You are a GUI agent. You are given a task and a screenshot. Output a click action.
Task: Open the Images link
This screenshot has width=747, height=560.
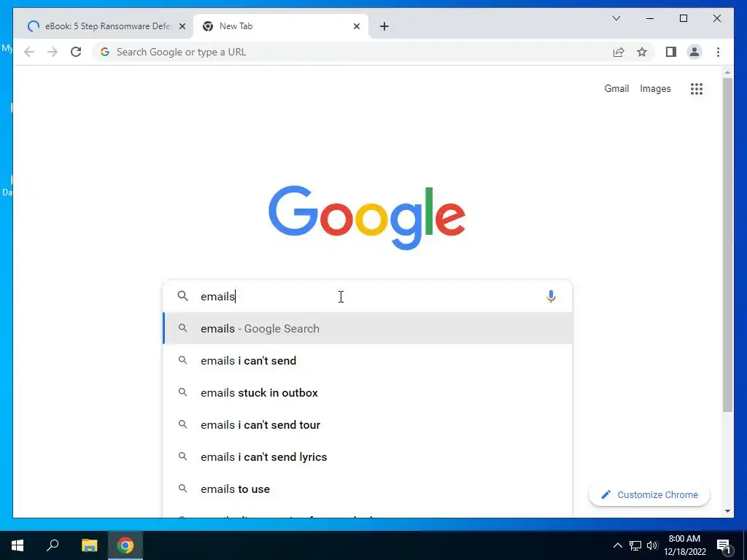point(655,88)
